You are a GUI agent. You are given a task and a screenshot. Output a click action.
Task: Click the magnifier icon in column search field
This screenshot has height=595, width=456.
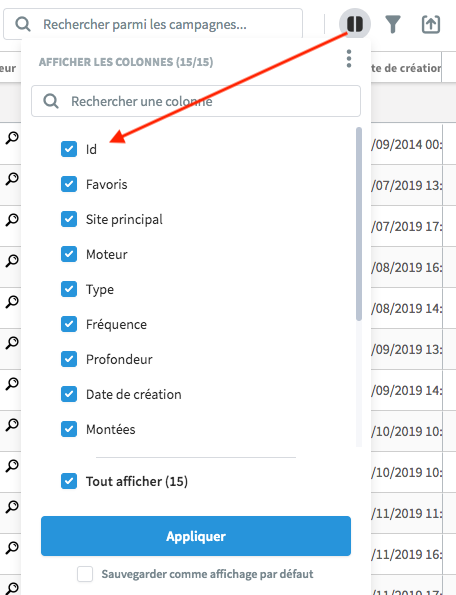coord(50,101)
